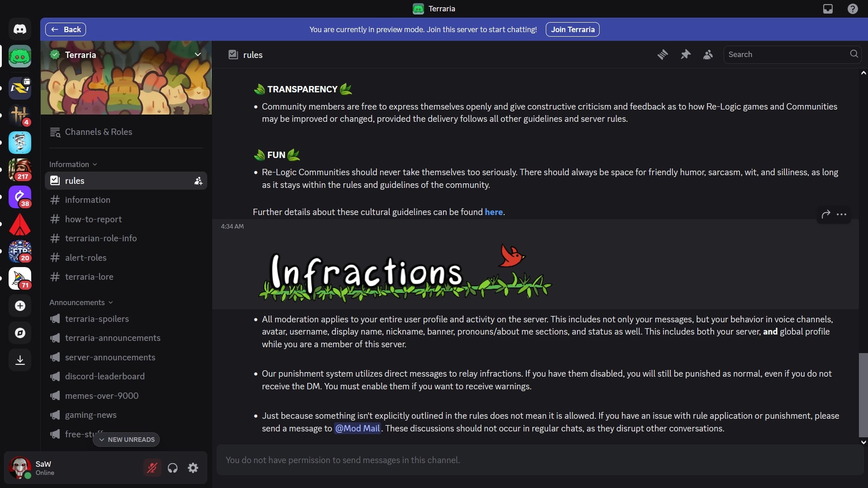Click the Download Apps icon
Screen dimensions: 868x488
click(20, 360)
